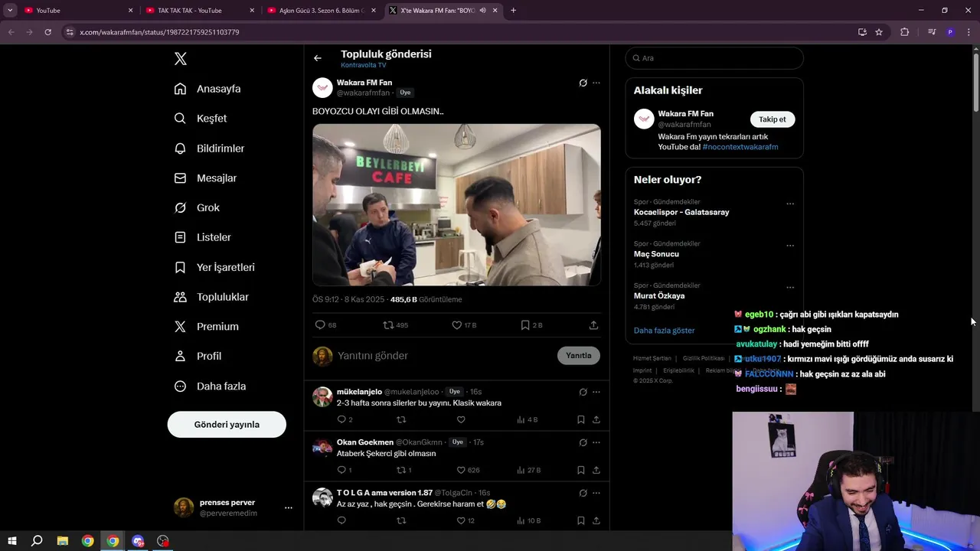Screen dimensions: 980x551
Task: Bookmark mükelanjelo's reply
Action: pyautogui.click(x=581, y=419)
